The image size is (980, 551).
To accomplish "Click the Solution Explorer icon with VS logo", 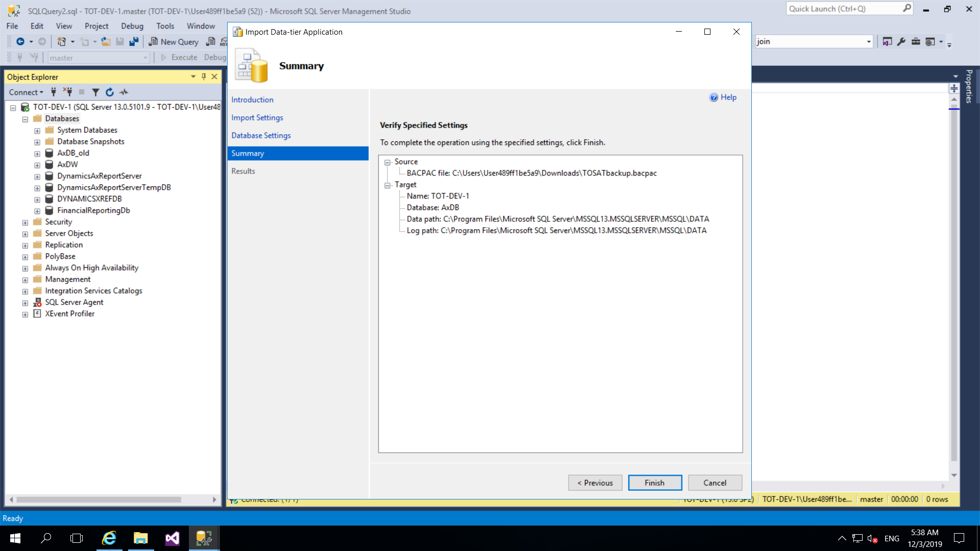I will (x=887, y=42).
